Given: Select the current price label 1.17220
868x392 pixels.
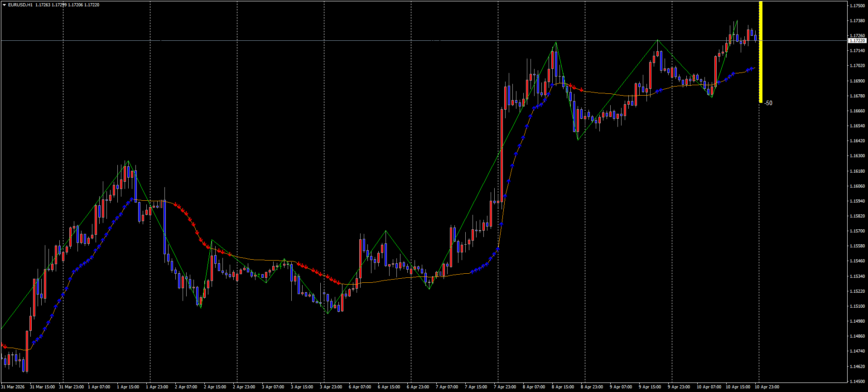Looking at the screenshot, I should (857, 41).
